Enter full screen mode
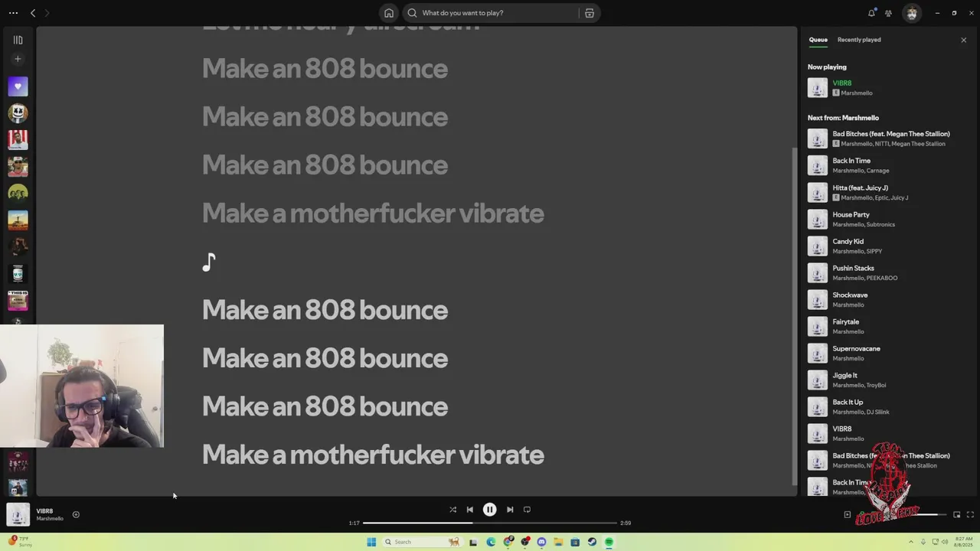Screen dimensions: 980x551 (x=970, y=515)
